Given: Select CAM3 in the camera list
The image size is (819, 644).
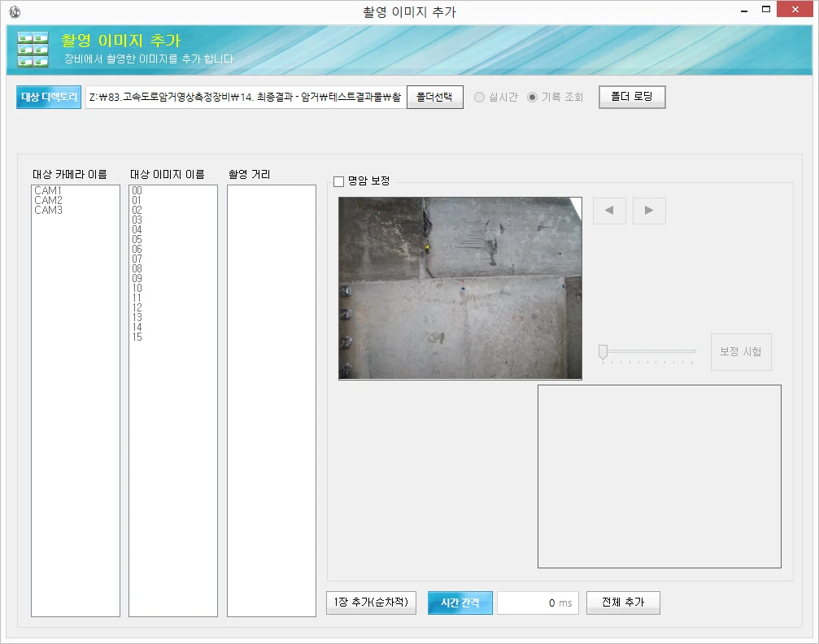Looking at the screenshot, I should 48,210.
